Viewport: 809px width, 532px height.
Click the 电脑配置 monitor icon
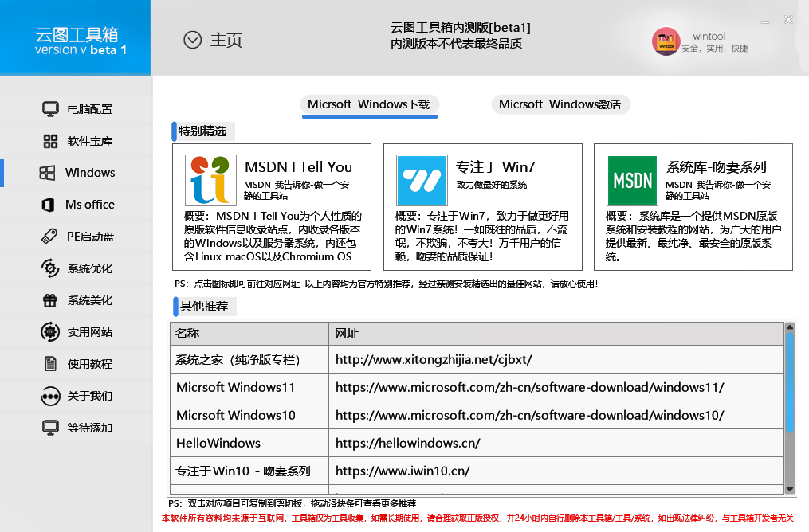(50, 109)
